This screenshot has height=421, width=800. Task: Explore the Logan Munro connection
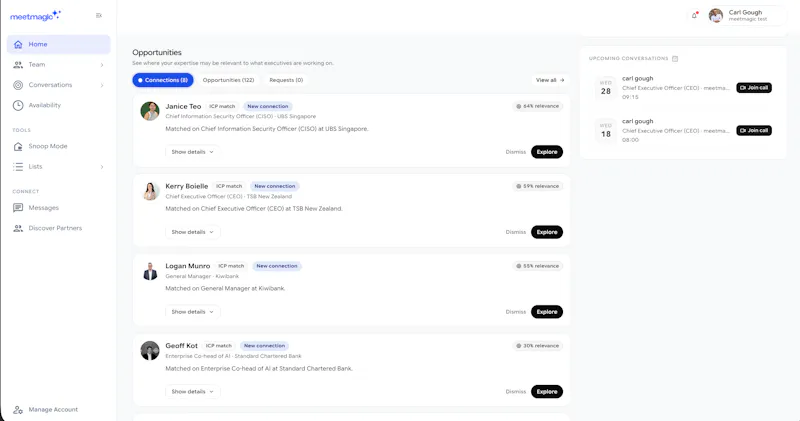coord(547,312)
